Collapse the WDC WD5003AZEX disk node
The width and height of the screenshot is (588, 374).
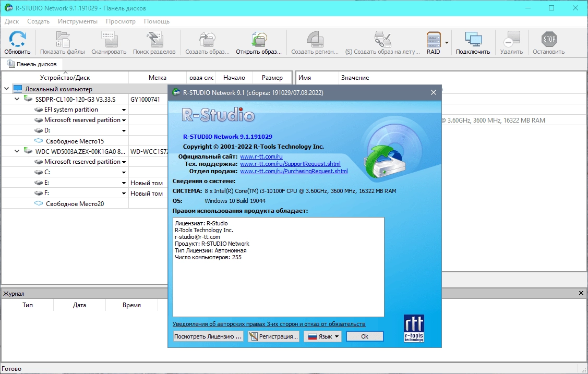point(17,151)
